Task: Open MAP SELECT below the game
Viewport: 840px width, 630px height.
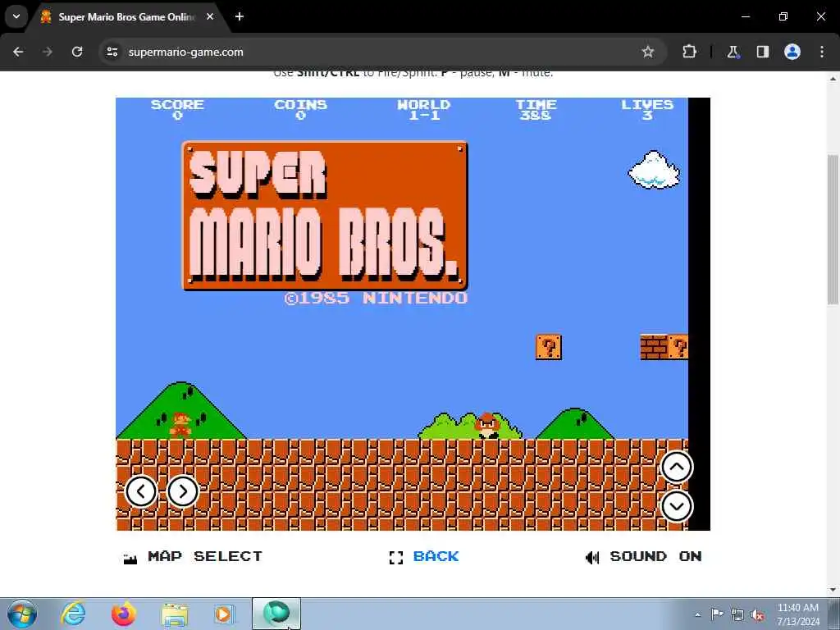Action: point(193,557)
